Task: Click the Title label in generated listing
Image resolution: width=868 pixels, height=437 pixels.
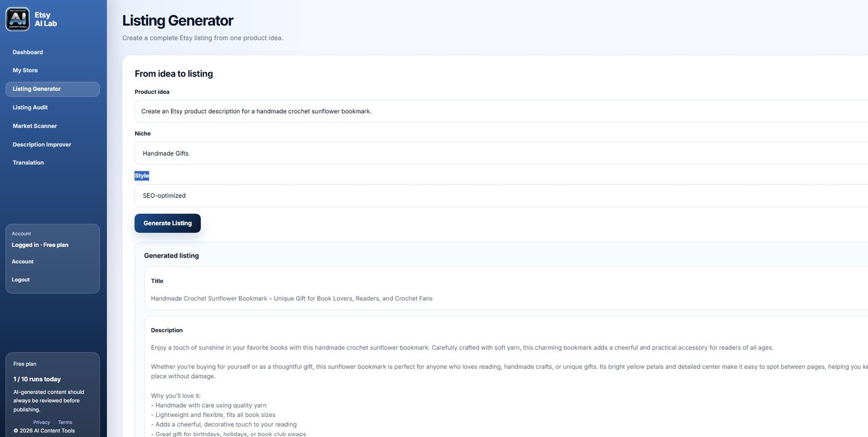Action: coord(157,281)
